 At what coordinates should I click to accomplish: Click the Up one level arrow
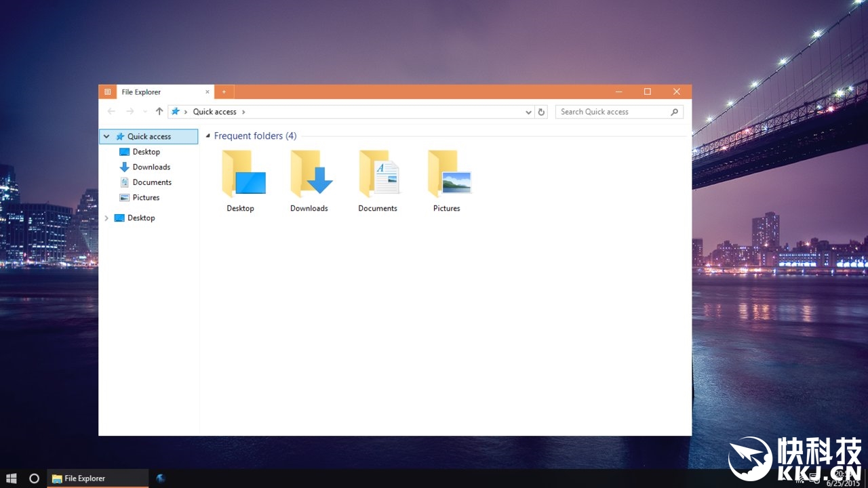[159, 112]
